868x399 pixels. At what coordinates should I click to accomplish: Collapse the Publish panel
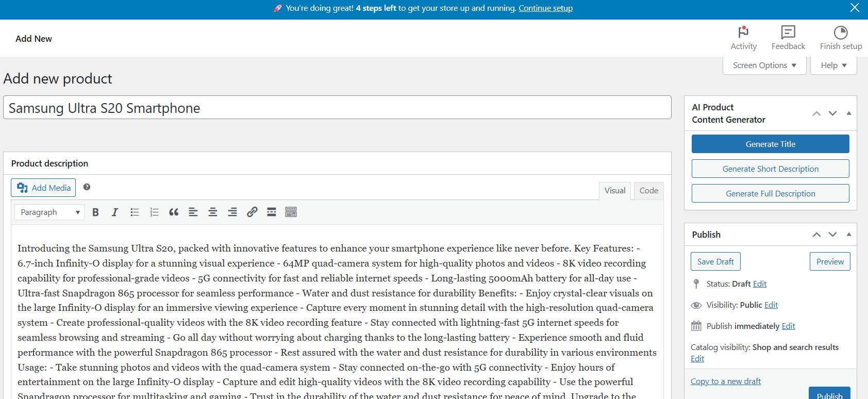coord(848,235)
